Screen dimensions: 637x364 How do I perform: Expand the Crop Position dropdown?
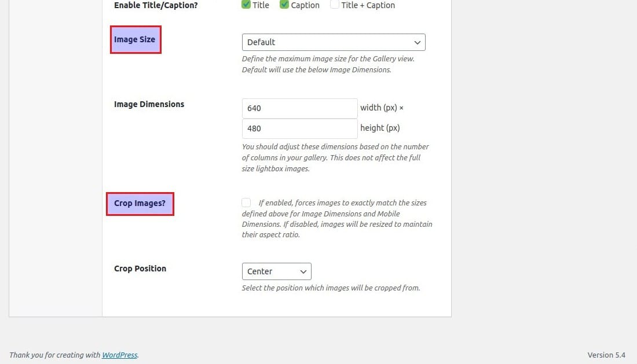(276, 271)
